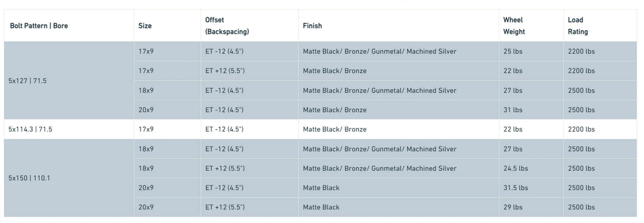This screenshot has width=644, height=223.
Task: Select the 5x150 | 110.1 bolt pattern cell
Action: click(29, 178)
